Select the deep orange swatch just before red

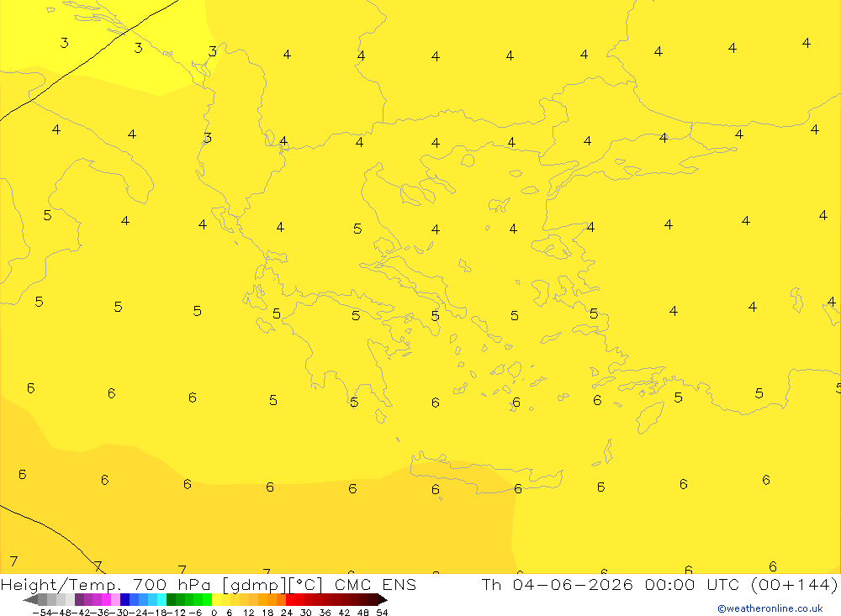[281, 600]
